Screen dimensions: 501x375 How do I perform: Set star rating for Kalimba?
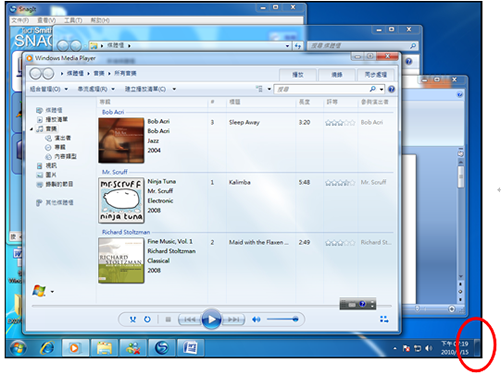(x=340, y=183)
